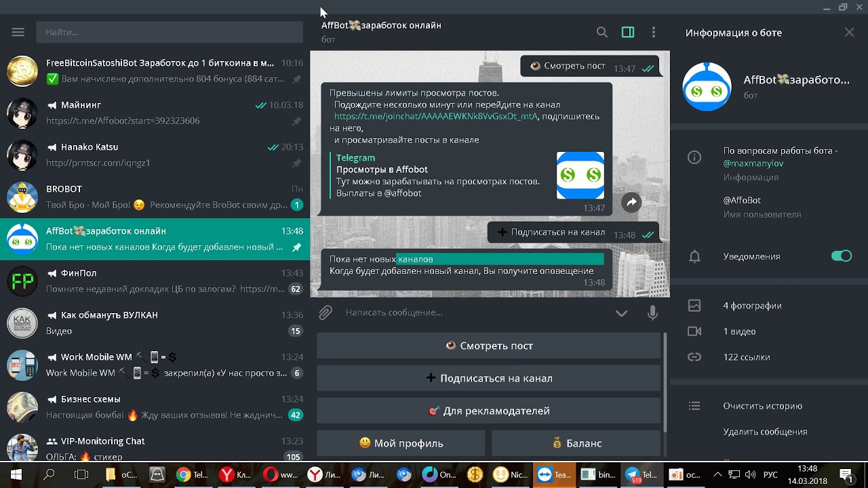Select the Hanako Katsu conversation
This screenshot has width=868, height=488.
pos(155,155)
